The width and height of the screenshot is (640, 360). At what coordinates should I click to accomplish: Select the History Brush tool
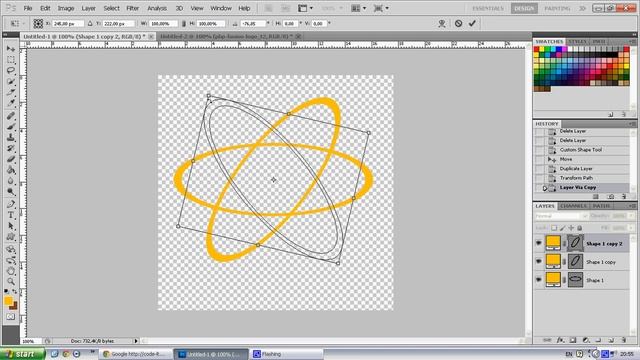(x=11, y=148)
